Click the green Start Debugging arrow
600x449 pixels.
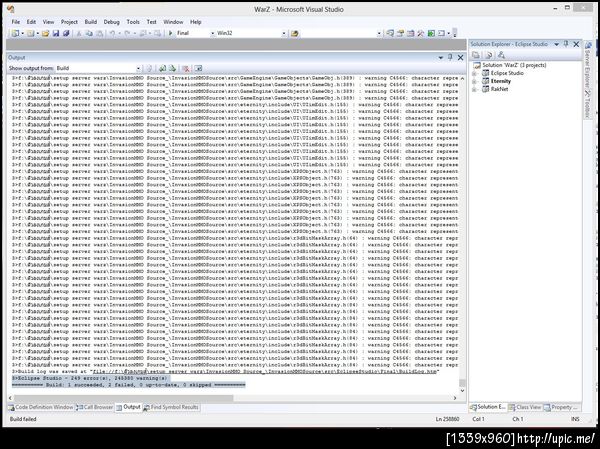point(171,33)
